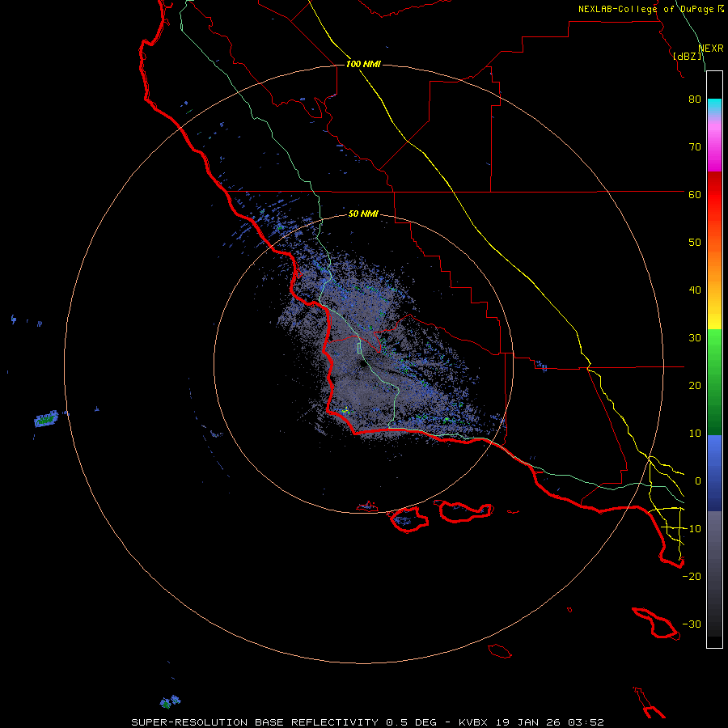728x728 pixels.
Task: Click the 70 value on dBZ scale
Action: point(695,147)
